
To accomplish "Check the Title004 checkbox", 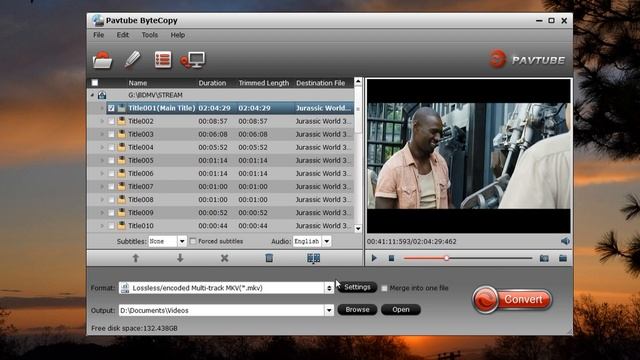I will point(111,147).
